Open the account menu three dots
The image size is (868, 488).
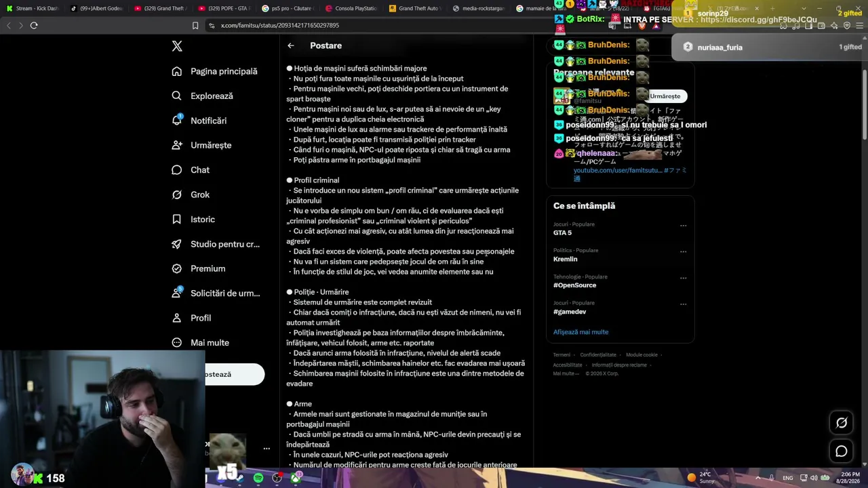267,449
